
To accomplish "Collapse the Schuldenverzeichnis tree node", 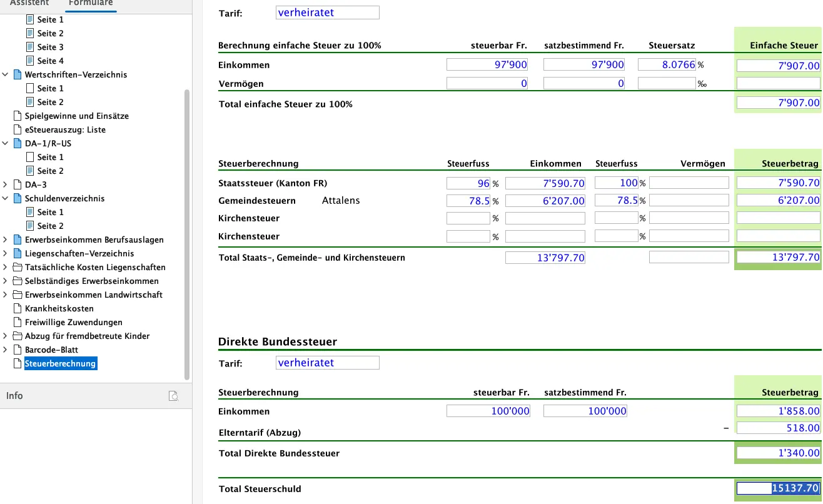I will click(6, 198).
